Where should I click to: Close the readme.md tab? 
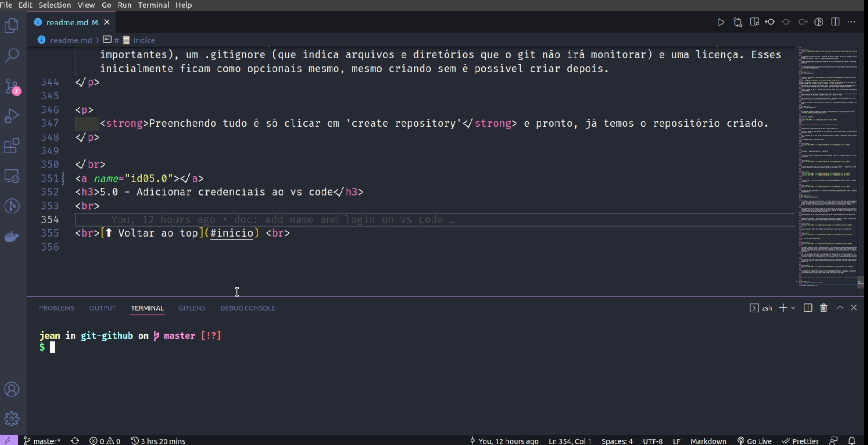click(x=107, y=22)
